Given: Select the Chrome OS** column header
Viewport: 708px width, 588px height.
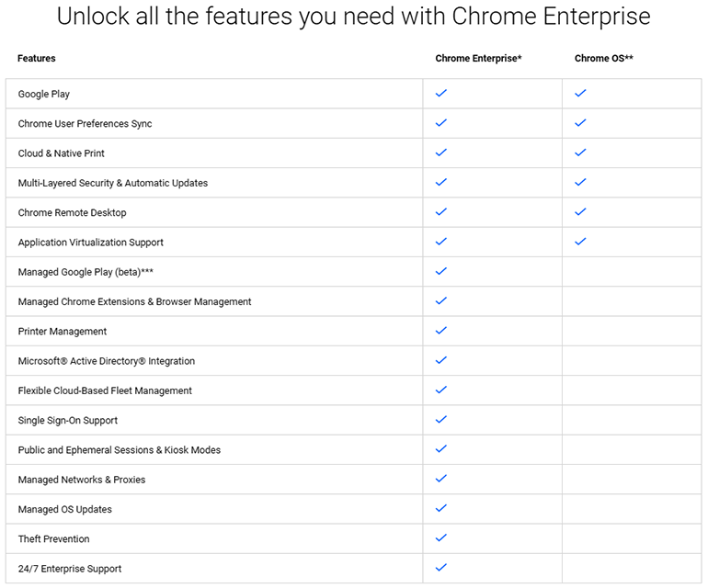Looking at the screenshot, I should 604,58.
